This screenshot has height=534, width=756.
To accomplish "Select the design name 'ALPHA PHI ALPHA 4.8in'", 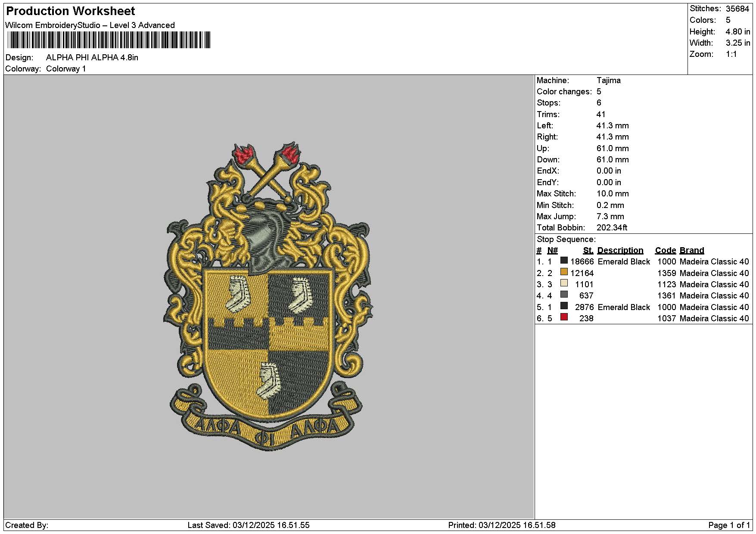I will pyautogui.click(x=92, y=58).
